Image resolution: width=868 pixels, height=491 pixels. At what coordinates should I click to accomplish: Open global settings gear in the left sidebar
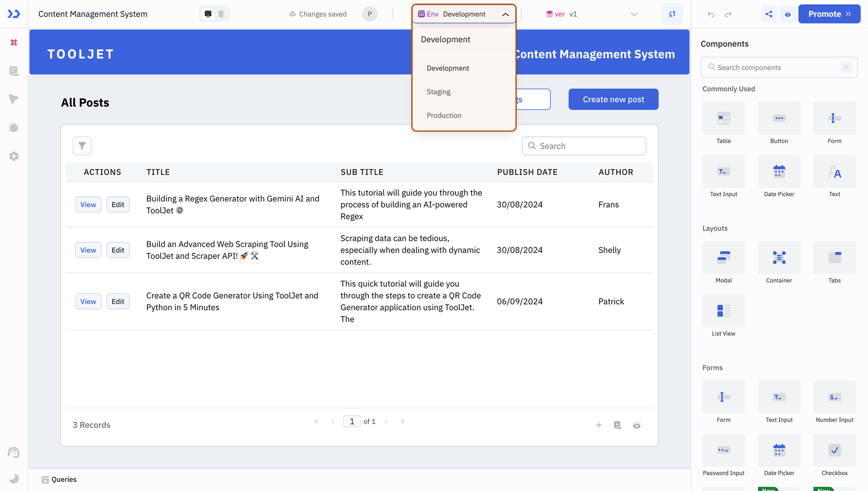pyautogui.click(x=14, y=156)
